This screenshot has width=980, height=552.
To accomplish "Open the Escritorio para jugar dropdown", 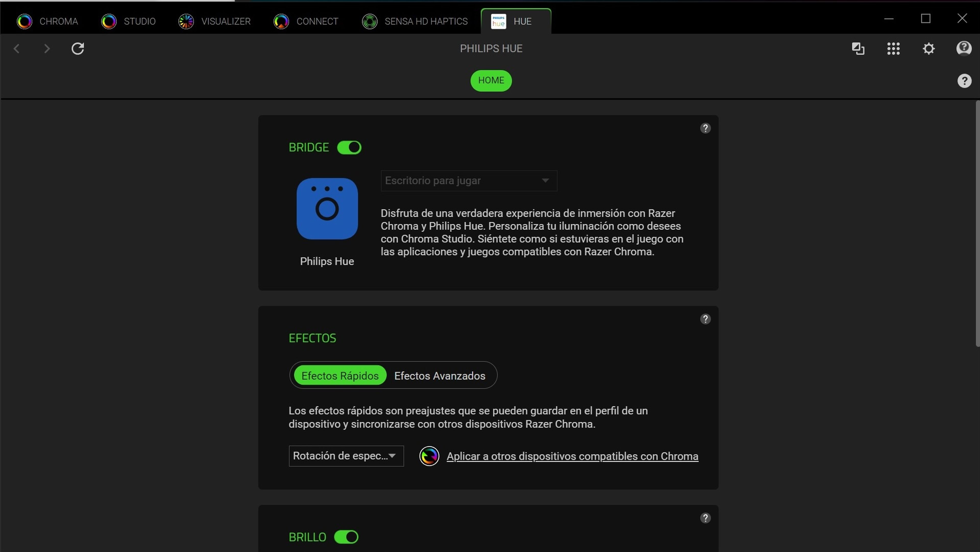I will pyautogui.click(x=468, y=181).
